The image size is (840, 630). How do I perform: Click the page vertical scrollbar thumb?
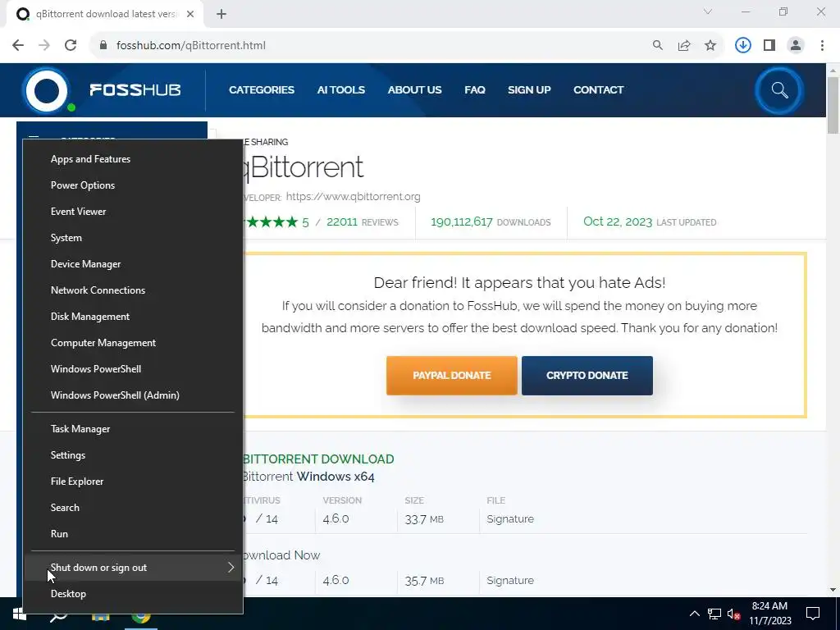pos(833,105)
